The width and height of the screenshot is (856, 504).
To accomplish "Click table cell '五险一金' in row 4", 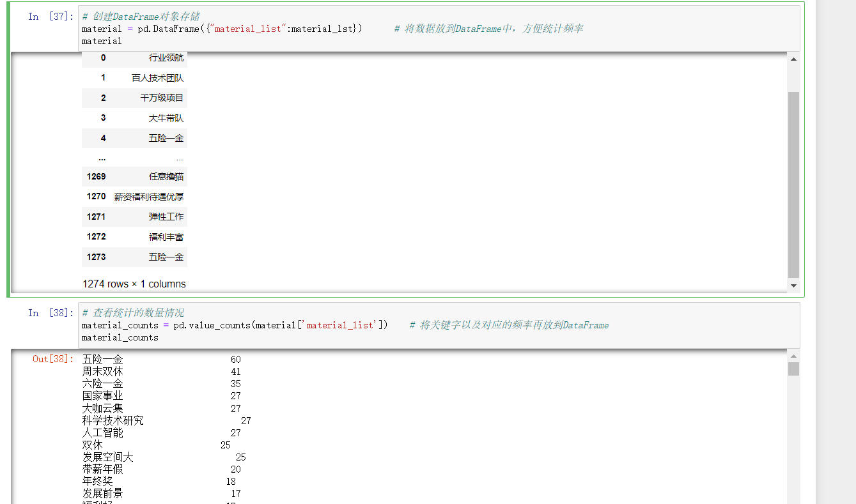I will tap(166, 138).
